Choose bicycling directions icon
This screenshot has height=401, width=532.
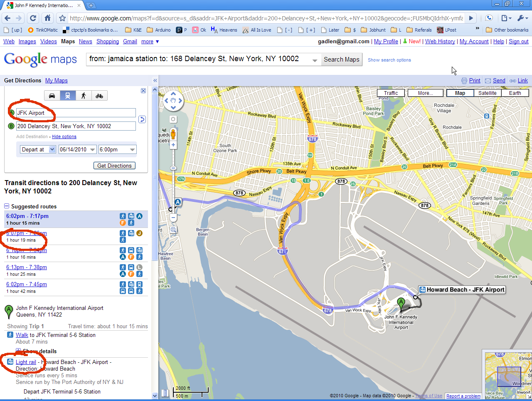99,96
